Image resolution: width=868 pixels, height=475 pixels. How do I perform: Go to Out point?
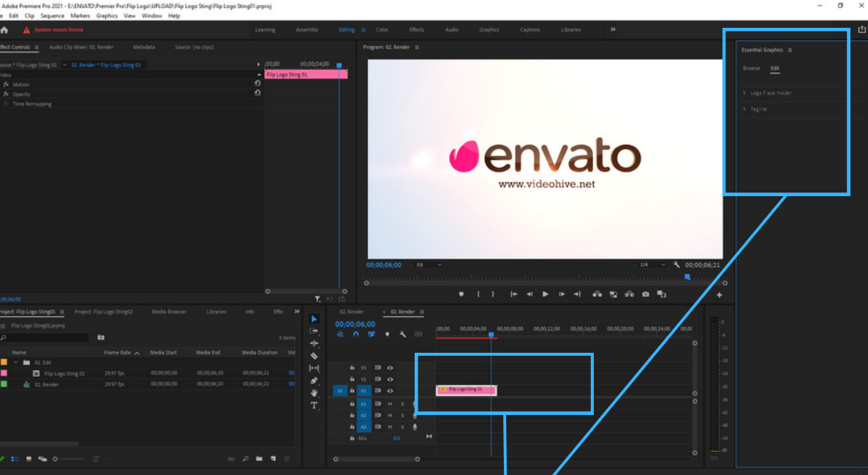578,294
